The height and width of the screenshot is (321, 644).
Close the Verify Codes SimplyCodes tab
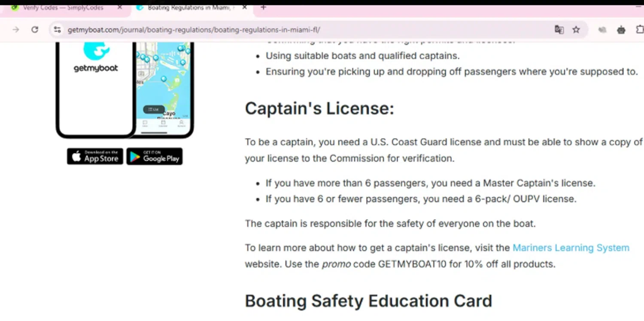coord(120,7)
